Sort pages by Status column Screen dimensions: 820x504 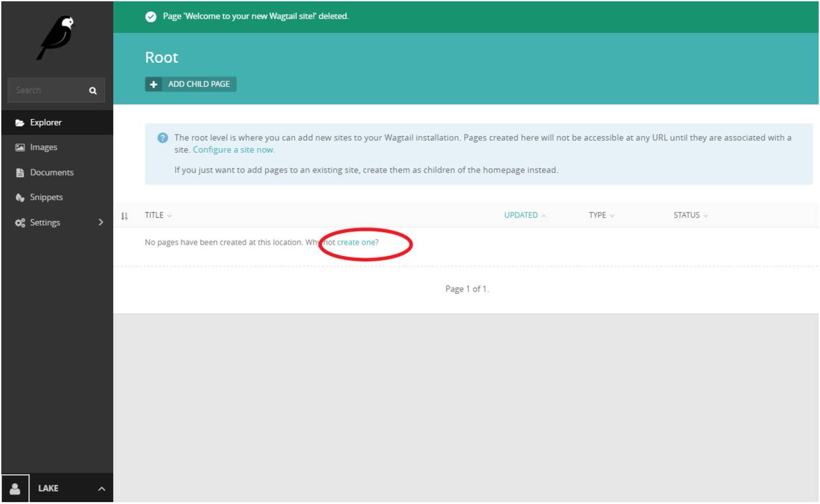click(x=690, y=216)
